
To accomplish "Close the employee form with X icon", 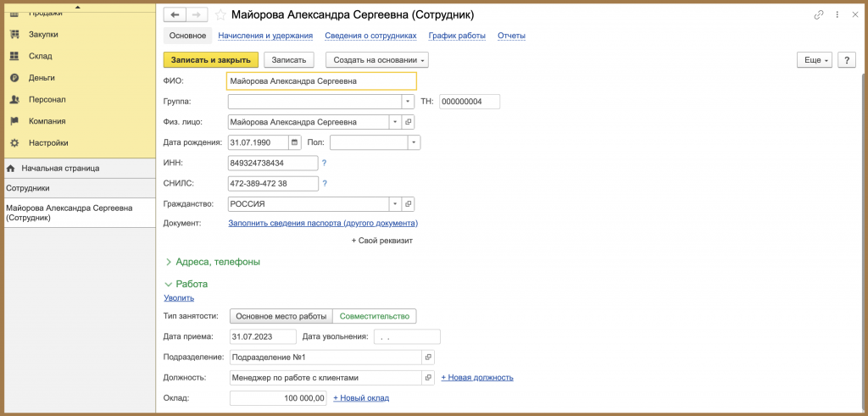I will click(x=854, y=15).
